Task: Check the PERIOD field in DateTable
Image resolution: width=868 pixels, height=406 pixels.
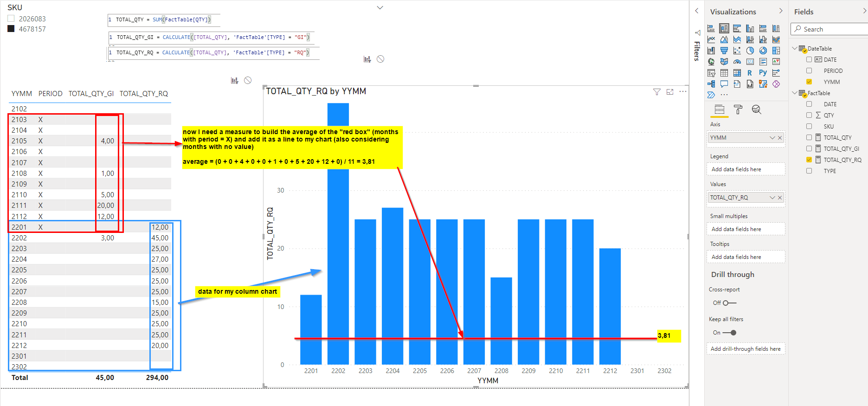Action: click(x=809, y=71)
